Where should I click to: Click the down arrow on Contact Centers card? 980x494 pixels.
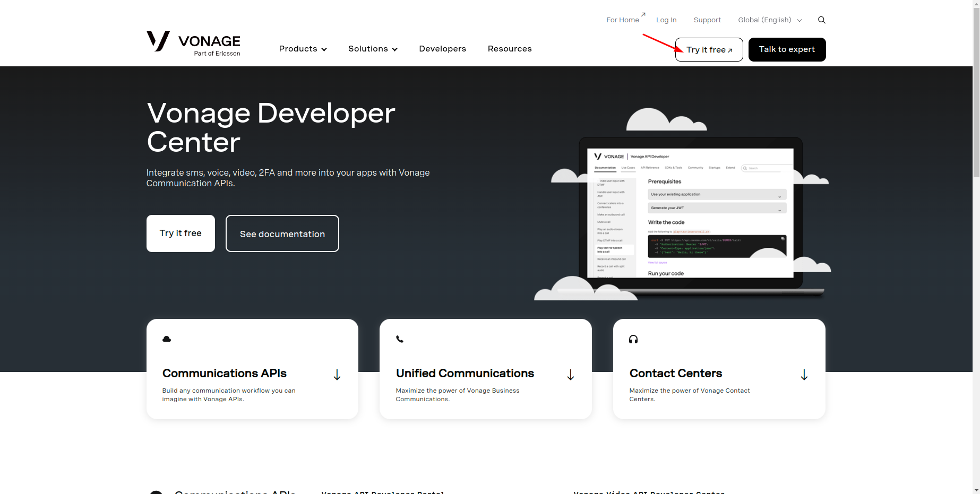tap(804, 375)
